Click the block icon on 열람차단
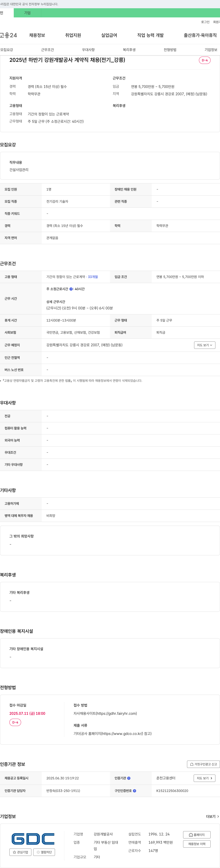 click(38, 852)
